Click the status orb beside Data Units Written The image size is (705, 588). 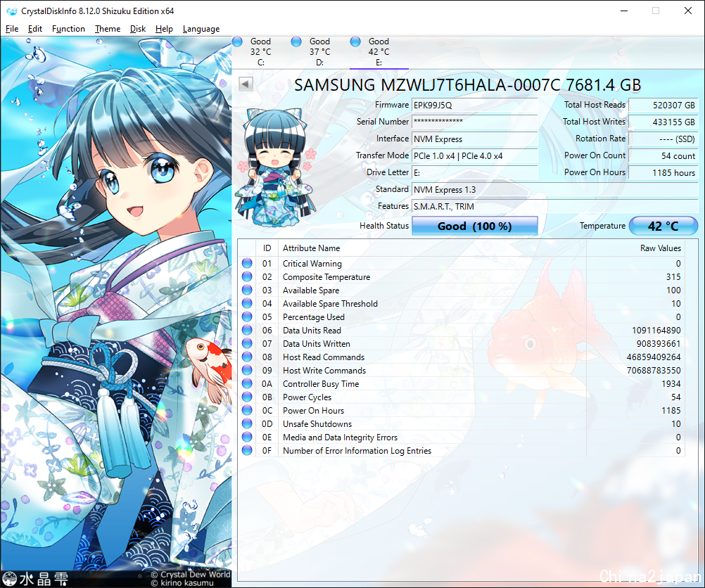pyautogui.click(x=247, y=343)
